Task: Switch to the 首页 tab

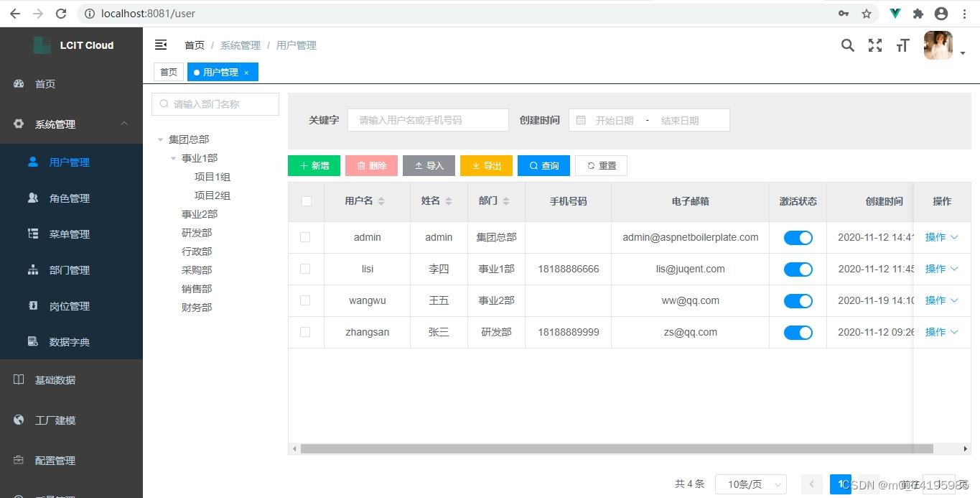Action: (168, 72)
